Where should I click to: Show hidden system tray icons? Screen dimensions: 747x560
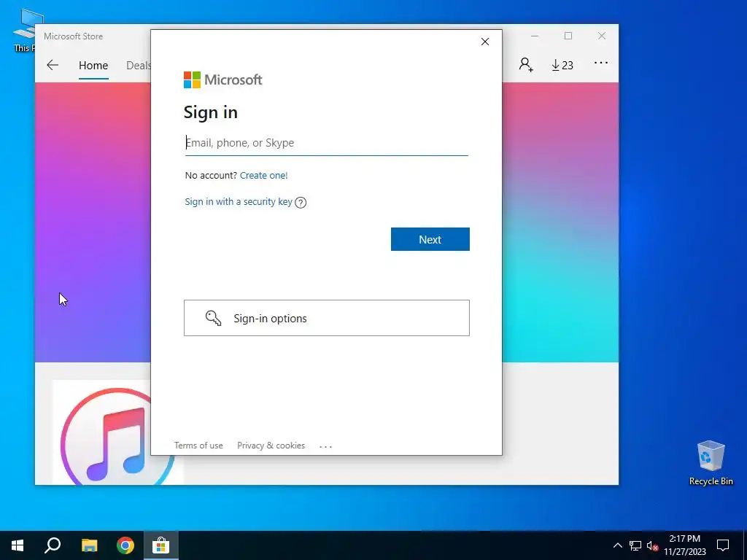coord(617,545)
